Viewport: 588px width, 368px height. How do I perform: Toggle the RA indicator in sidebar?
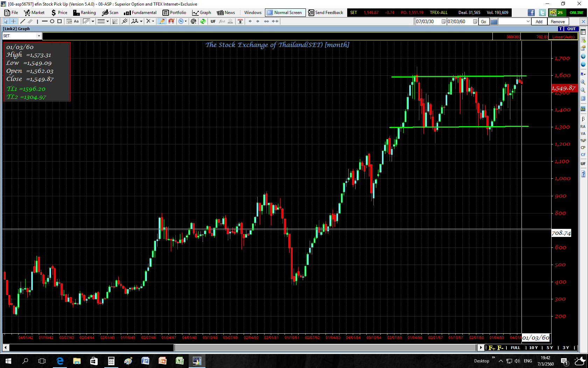point(583,127)
